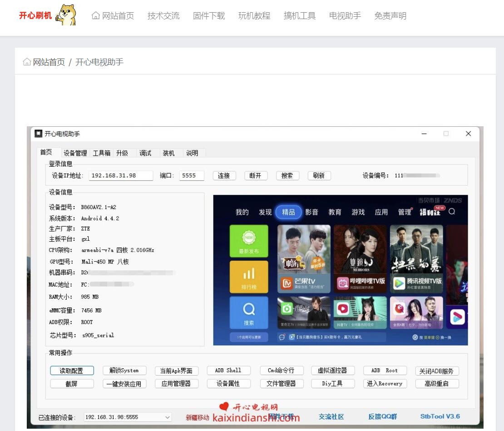Open the 固件下载 menu in site navigation
The height and width of the screenshot is (431, 504).
click(x=208, y=15)
